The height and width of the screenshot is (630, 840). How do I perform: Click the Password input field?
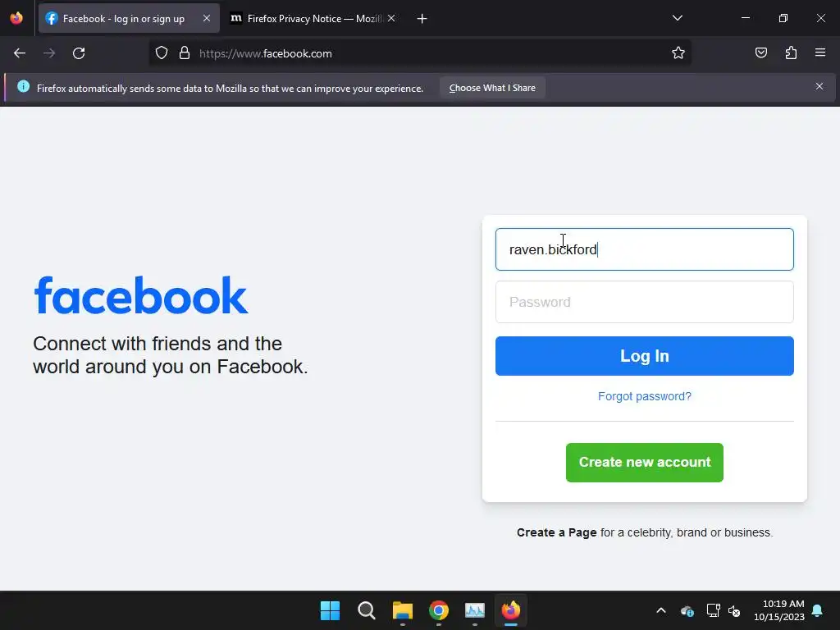(x=645, y=302)
